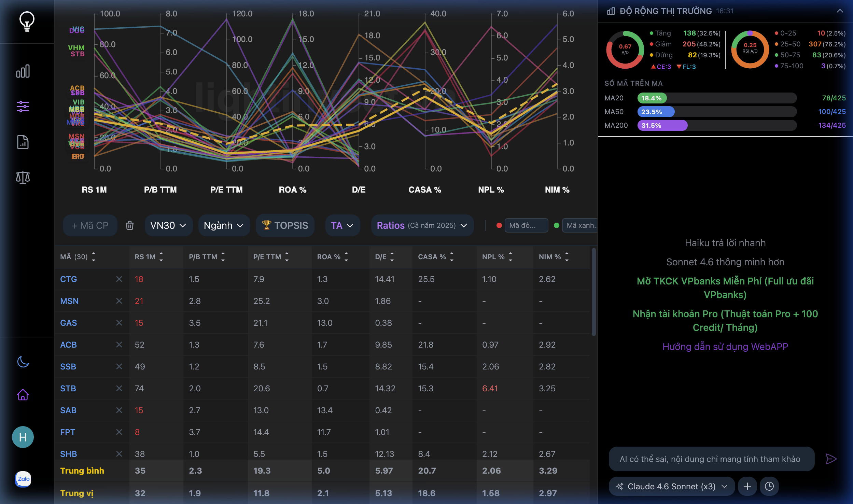Open the Ngành dropdown
The height and width of the screenshot is (504, 853).
[224, 225]
